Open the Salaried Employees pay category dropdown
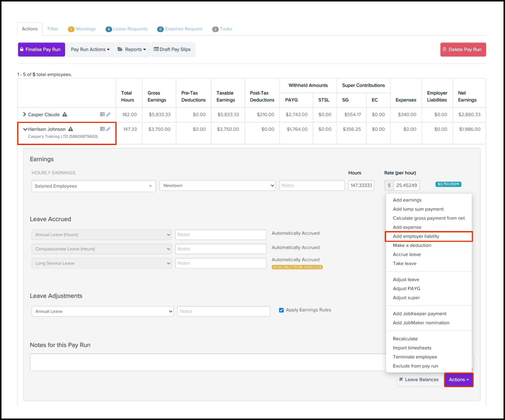This screenshot has width=505, height=420. [x=94, y=186]
